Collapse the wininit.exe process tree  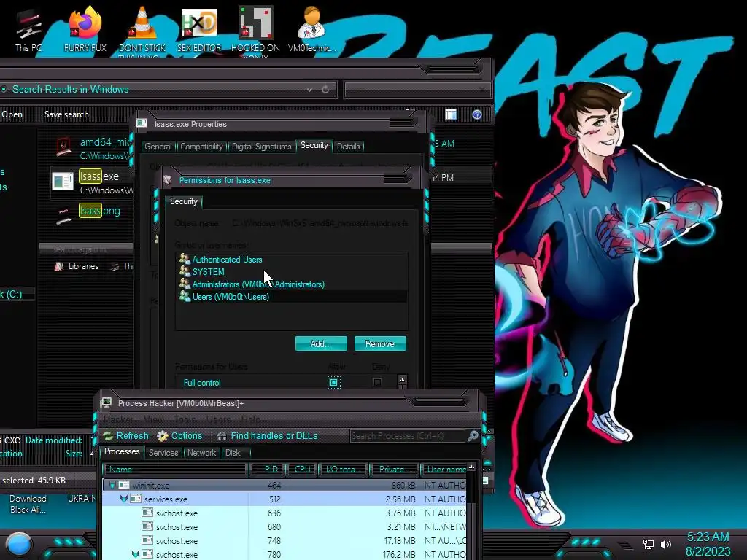pyautogui.click(x=112, y=485)
